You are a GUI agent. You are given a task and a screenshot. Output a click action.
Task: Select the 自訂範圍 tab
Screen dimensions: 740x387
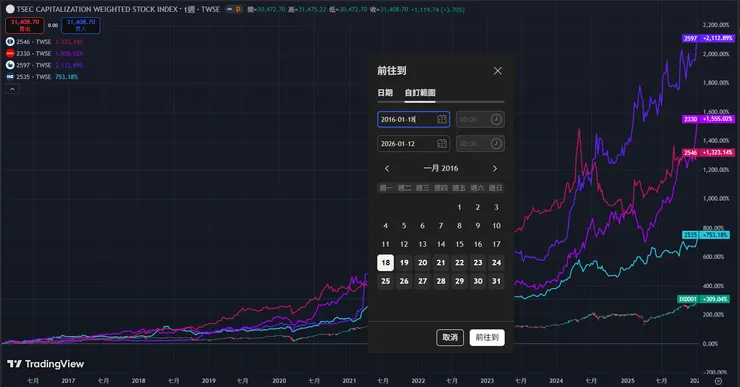420,93
